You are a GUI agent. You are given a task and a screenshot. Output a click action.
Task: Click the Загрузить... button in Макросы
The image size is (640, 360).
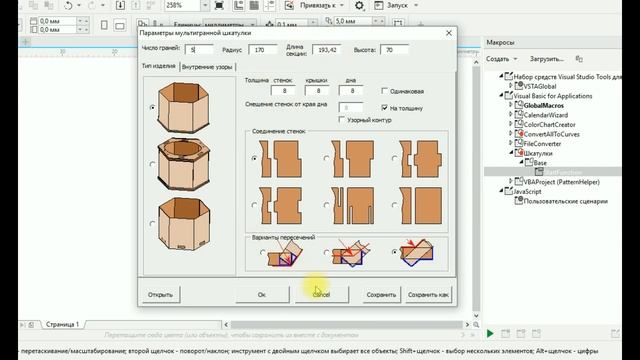tap(547, 59)
